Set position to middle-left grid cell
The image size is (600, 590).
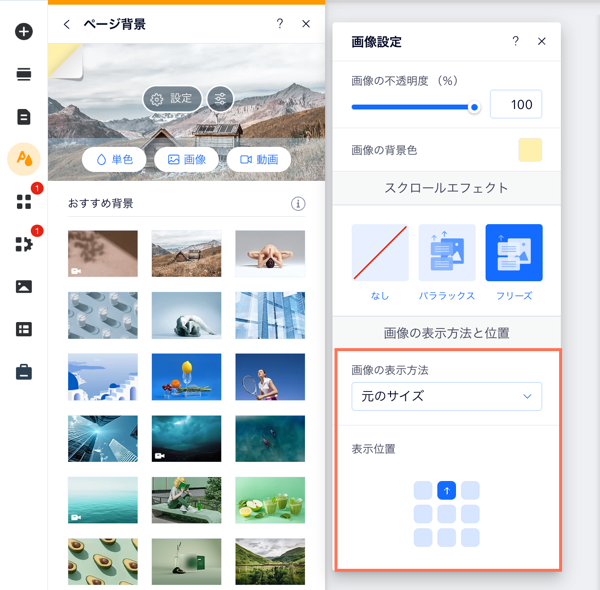coord(423,514)
